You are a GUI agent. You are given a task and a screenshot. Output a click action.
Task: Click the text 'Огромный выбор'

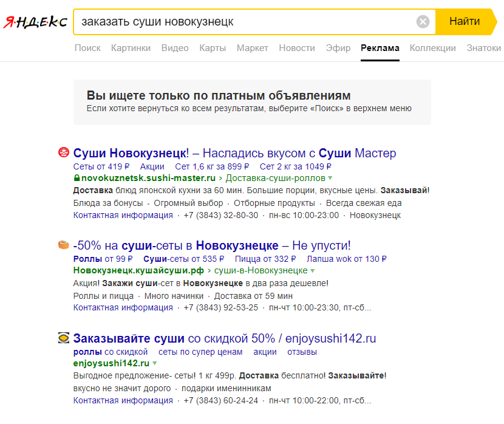pos(188,203)
